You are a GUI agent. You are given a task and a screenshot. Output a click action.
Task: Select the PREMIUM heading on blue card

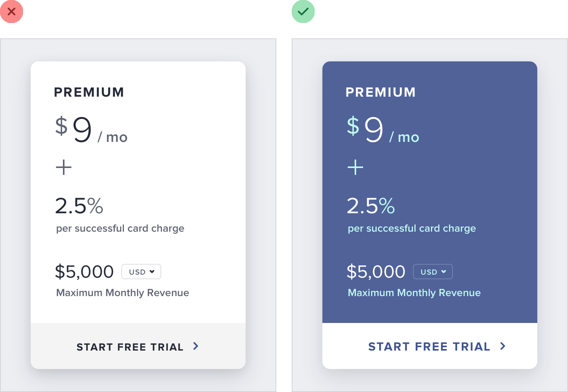pos(381,92)
